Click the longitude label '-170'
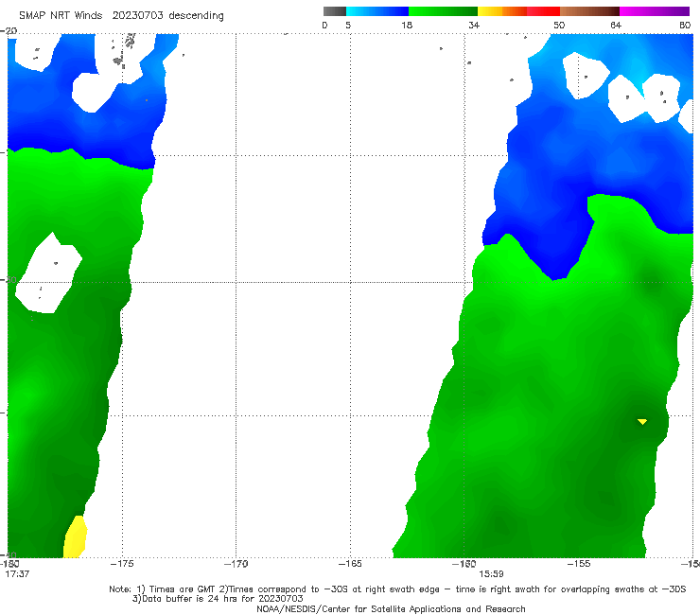Viewport: 700px width, 615px height. (236, 564)
